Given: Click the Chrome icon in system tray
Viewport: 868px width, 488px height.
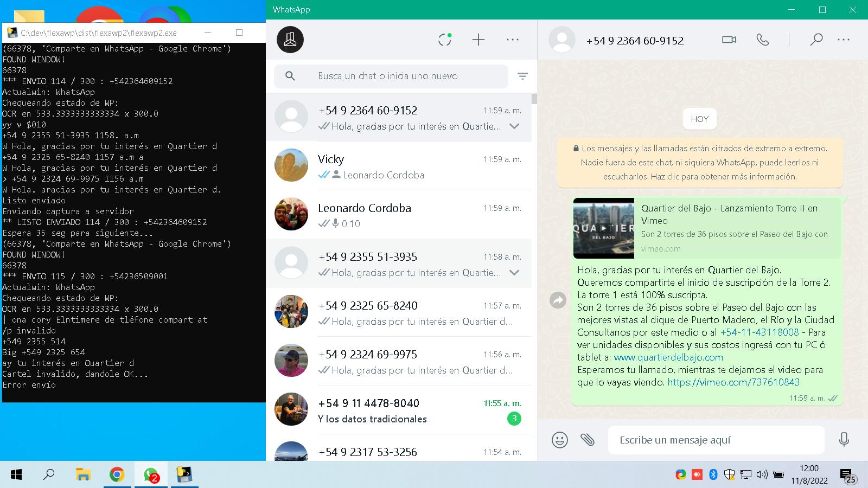Looking at the screenshot, I should pyautogui.click(x=680, y=474).
